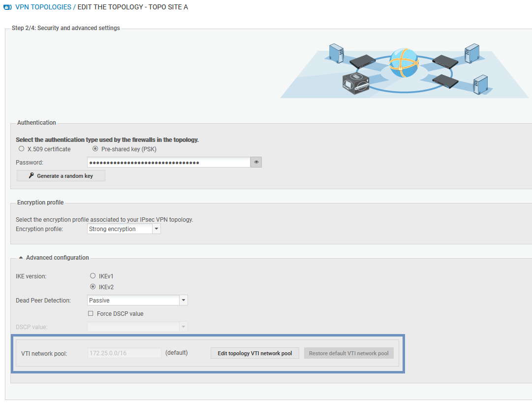532x405 pixels.
Task: Open the Dead Peer Detection dropdown
Action: click(183, 300)
